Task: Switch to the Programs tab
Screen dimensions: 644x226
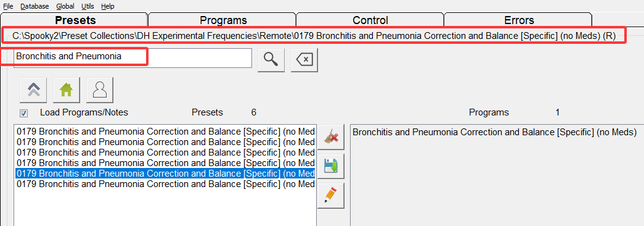Action: [223, 20]
